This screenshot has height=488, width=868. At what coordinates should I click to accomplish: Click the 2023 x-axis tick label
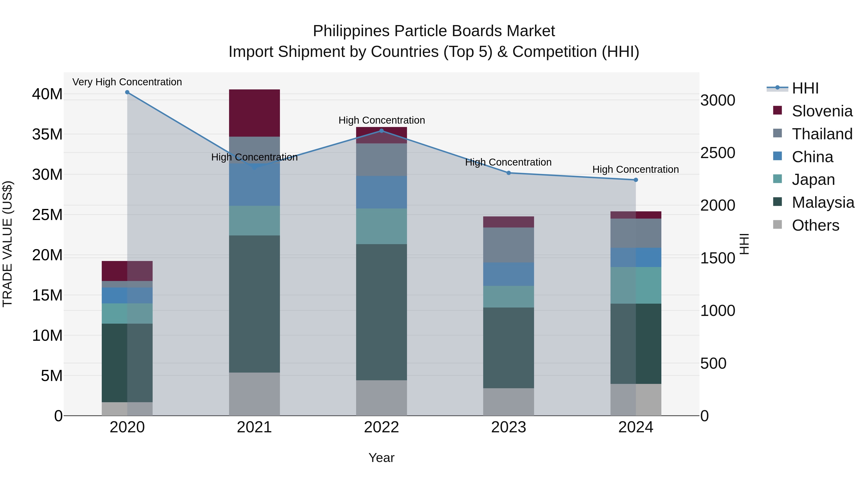point(509,427)
